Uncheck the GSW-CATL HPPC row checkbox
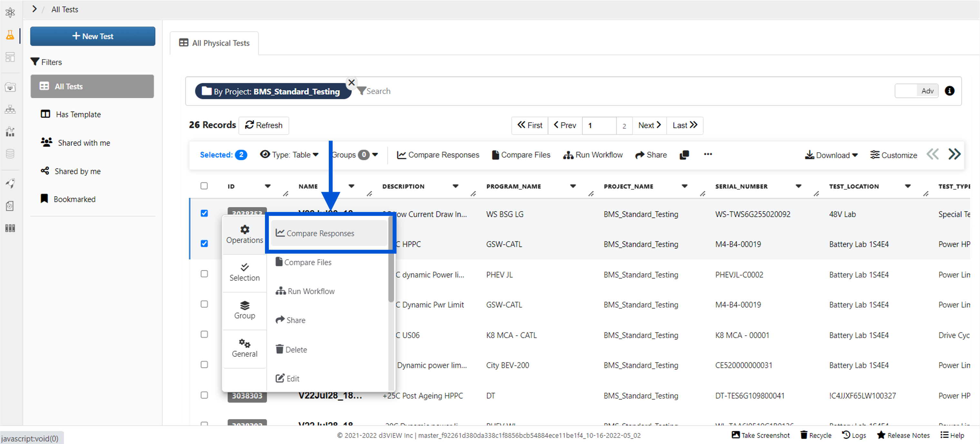980x444 pixels. point(204,243)
